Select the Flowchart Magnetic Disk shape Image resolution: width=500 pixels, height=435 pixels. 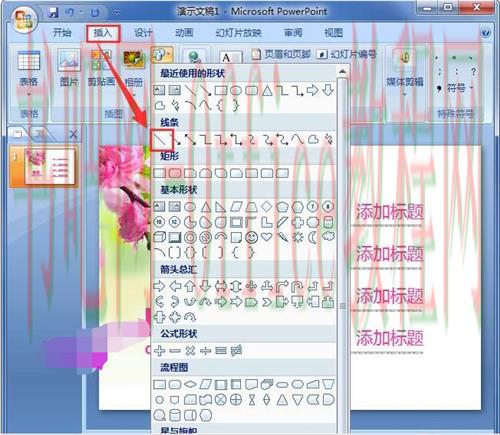pyautogui.click(x=175, y=415)
